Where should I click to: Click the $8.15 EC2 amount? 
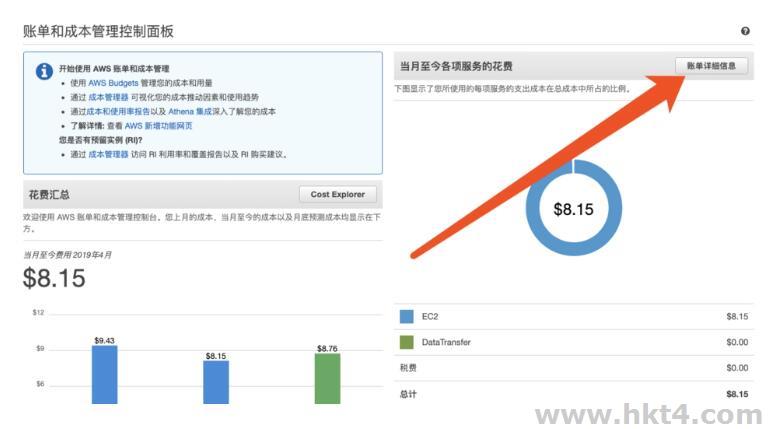(x=737, y=317)
